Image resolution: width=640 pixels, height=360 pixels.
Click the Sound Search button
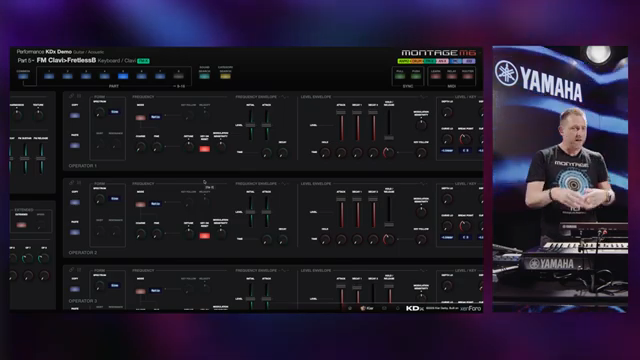pos(204,76)
